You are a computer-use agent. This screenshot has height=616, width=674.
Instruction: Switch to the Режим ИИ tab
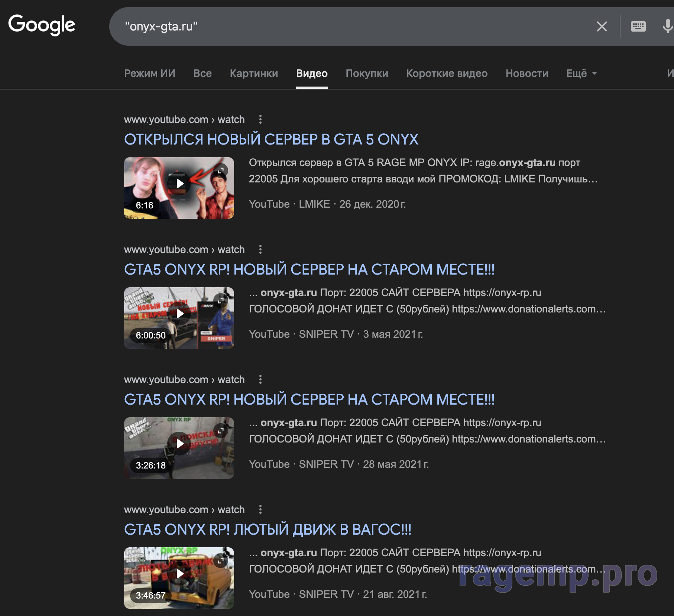(x=149, y=74)
